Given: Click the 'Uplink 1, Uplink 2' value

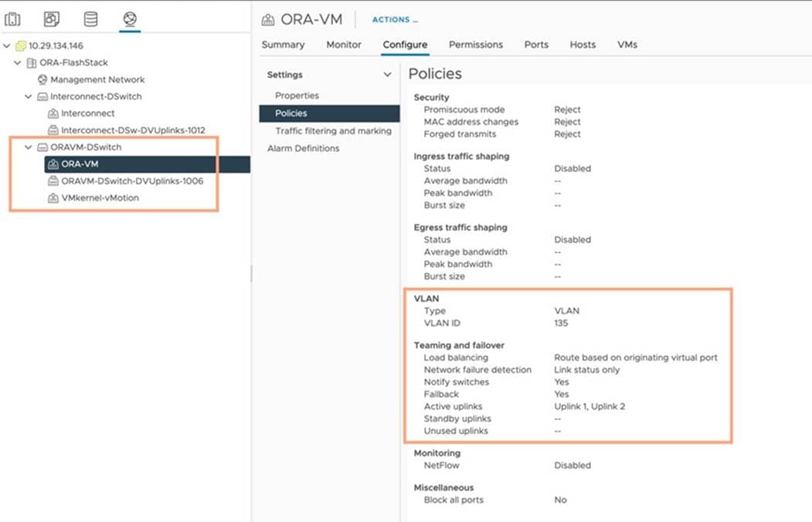Looking at the screenshot, I should pyautogui.click(x=589, y=407).
